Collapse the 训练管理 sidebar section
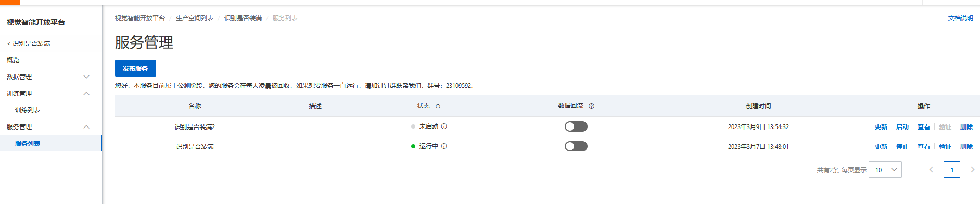 pyautogui.click(x=86, y=94)
